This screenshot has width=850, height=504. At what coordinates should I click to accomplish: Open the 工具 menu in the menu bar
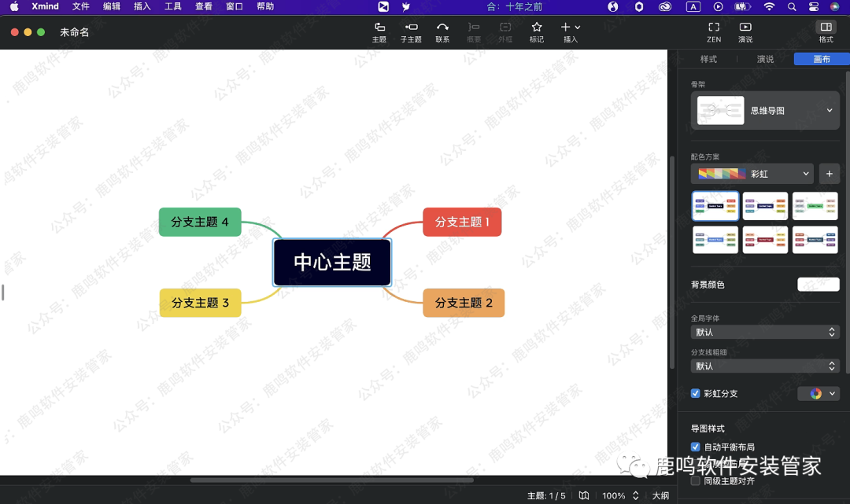[173, 6]
